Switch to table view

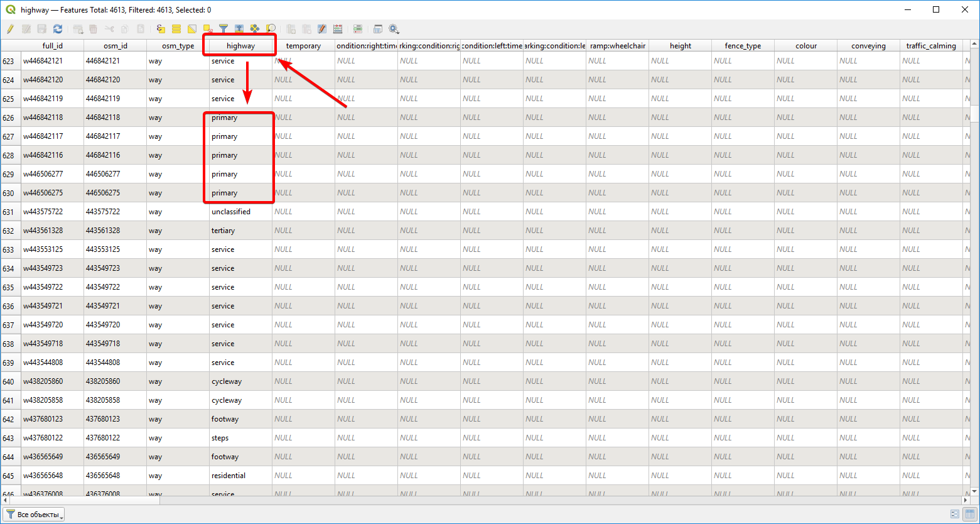[x=969, y=514]
